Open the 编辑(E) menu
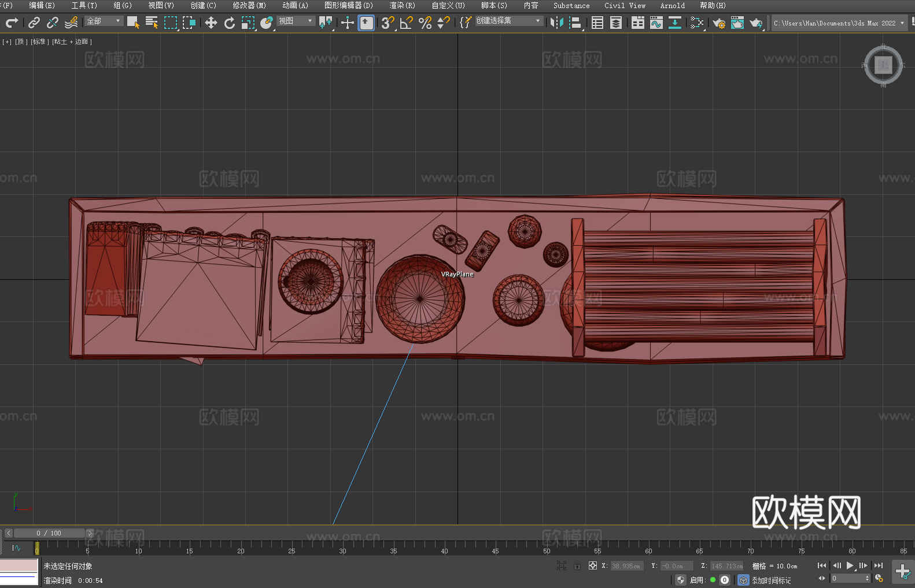Screen dimensions: 915x588 pos(42,5)
